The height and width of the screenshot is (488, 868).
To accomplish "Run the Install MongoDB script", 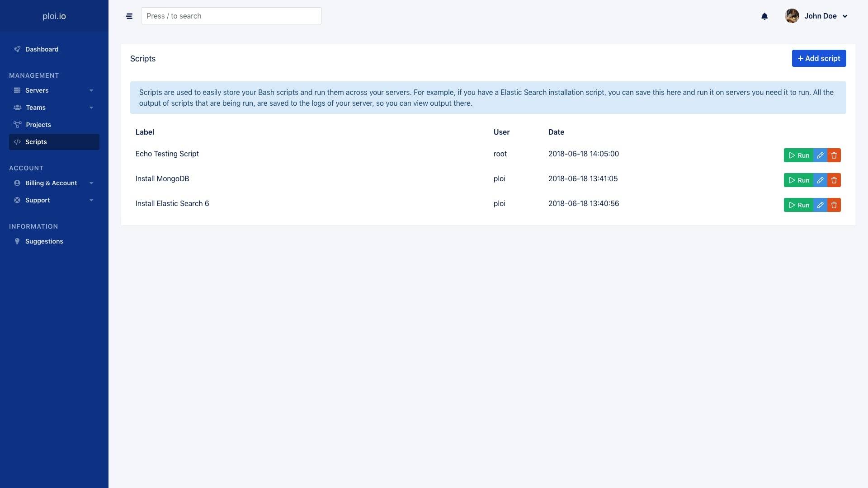I will (798, 180).
